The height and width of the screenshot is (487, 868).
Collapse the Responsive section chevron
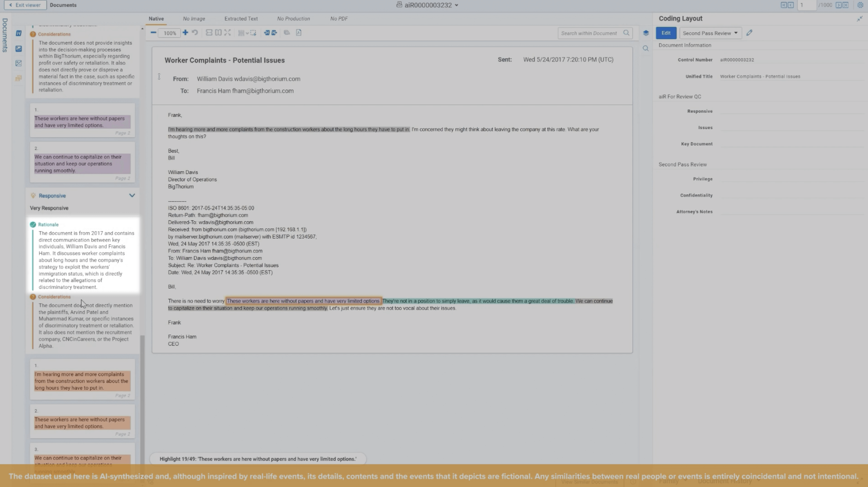pyautogui.click(x=132, y=195)
